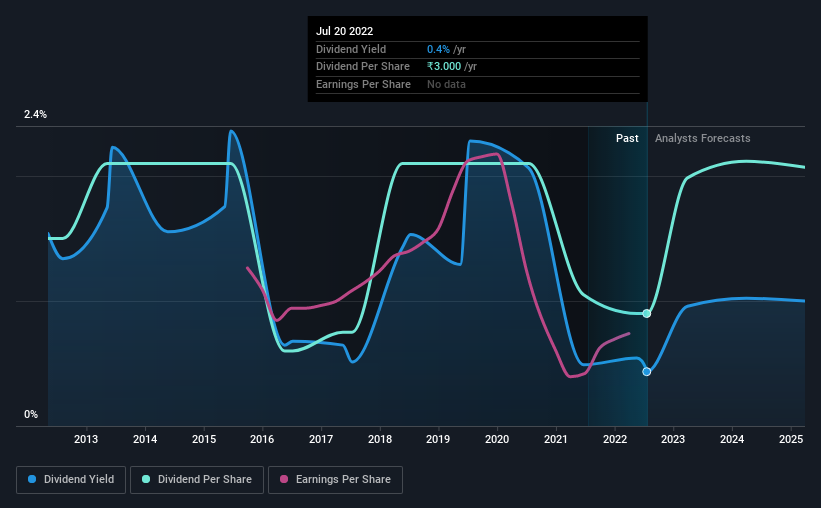Toggle the Dividend Per Share legend button

(197, 479)
